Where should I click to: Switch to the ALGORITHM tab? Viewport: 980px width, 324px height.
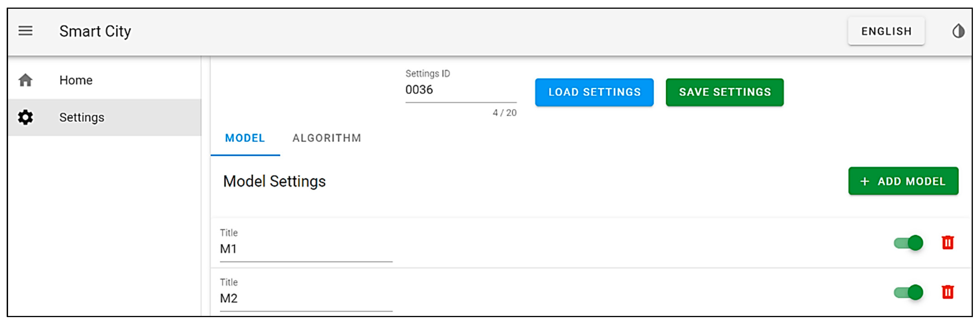[x=327, y=138]
